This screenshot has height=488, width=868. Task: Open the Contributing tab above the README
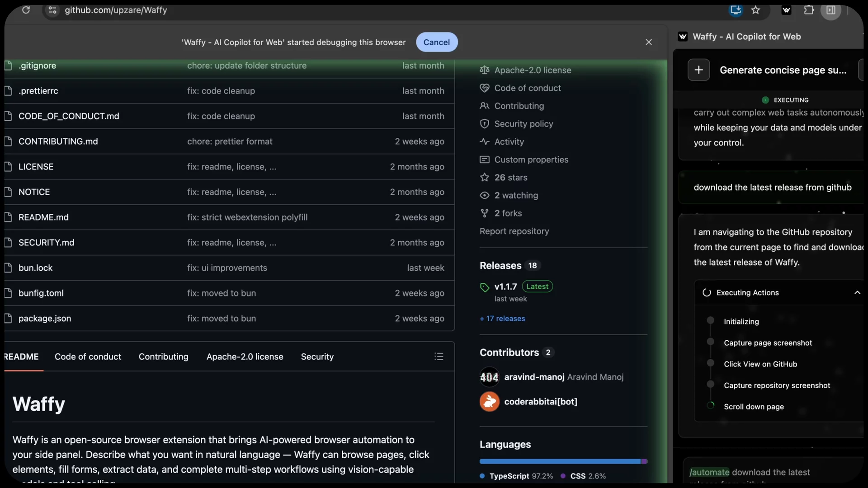pos(164,357)
